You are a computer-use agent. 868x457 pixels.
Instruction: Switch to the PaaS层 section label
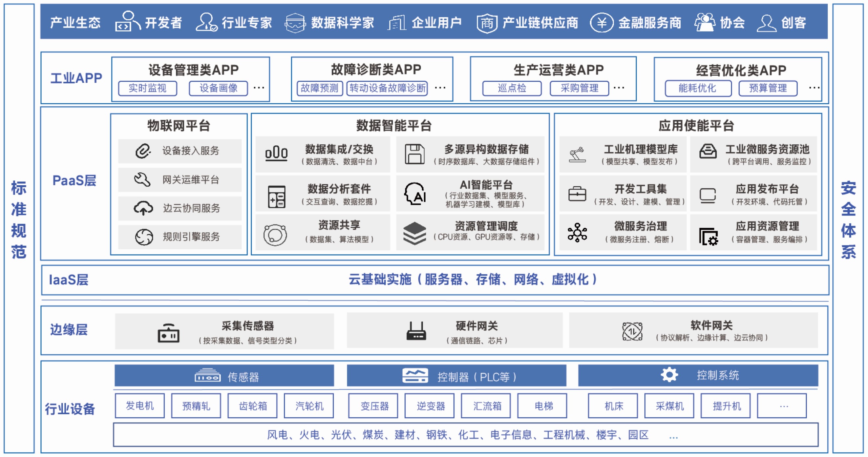coord(75,181)
